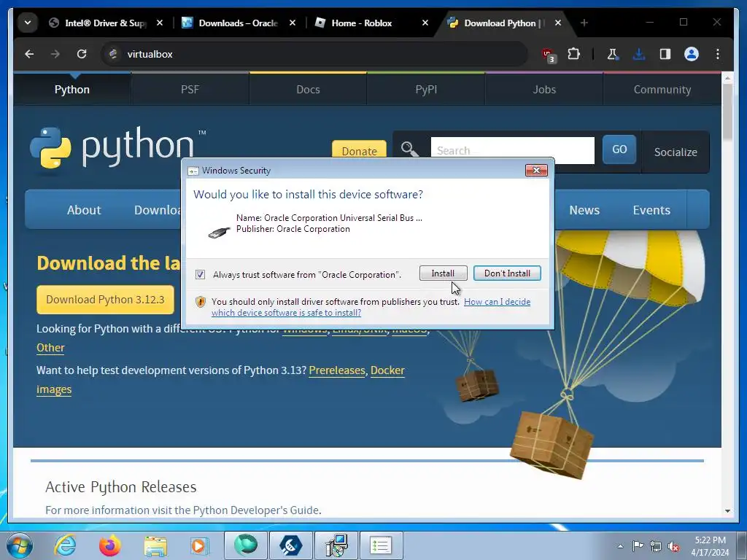Screen dimensions: 747x560
Task: Open the Community site tab
Action: (x=662, y=90)
